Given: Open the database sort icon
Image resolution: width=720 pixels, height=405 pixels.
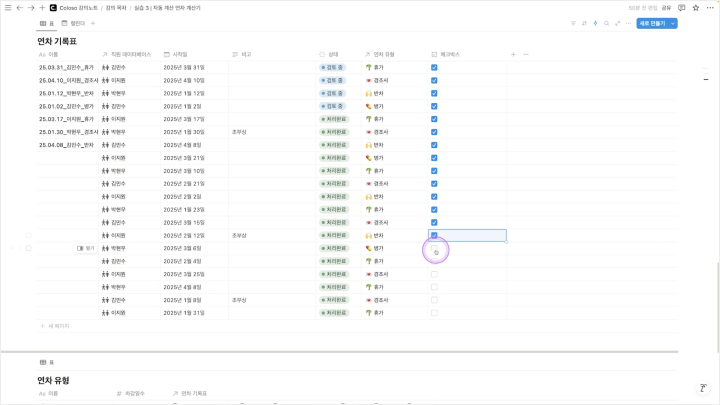Looking at the screenshot, I should [x=584, y=23].
